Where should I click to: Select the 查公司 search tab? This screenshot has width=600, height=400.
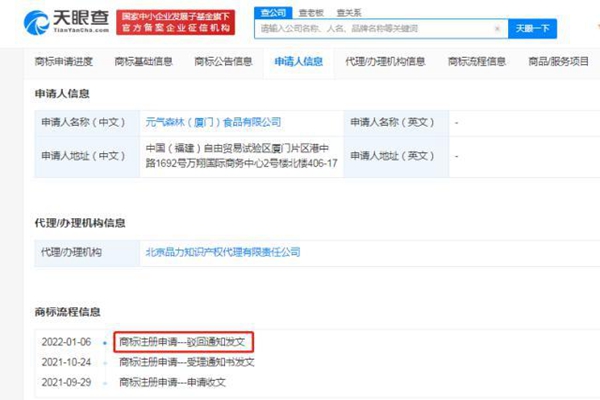(x=273, y=13)
